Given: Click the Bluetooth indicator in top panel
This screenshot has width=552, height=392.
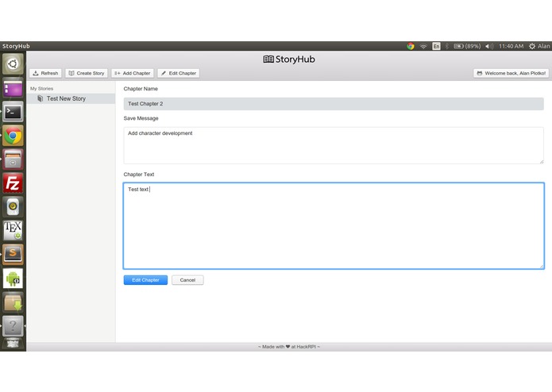Looking at the screenshot, I should (447, 46).
